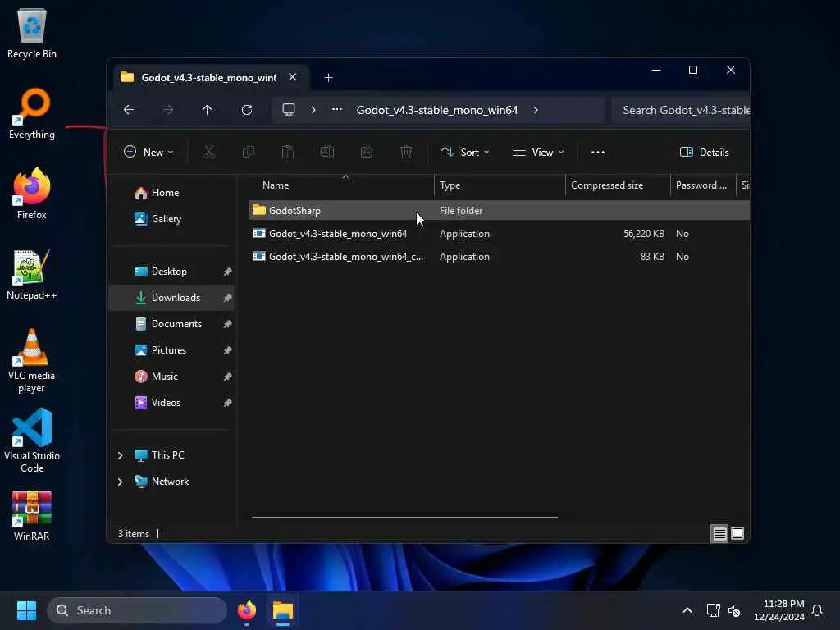
Task: Add a new File Explorer tab
Action: 328,78
